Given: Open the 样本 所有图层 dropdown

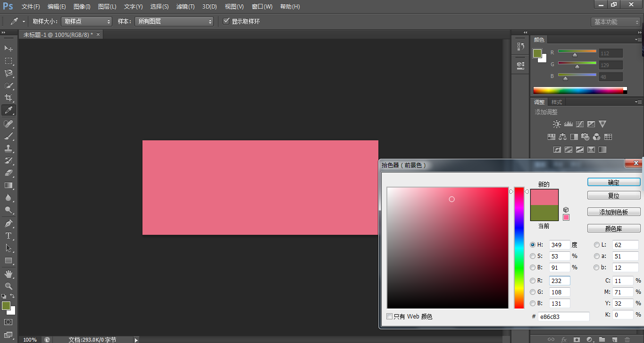Looking at the screenshot, I should click(x=174, y=21).
